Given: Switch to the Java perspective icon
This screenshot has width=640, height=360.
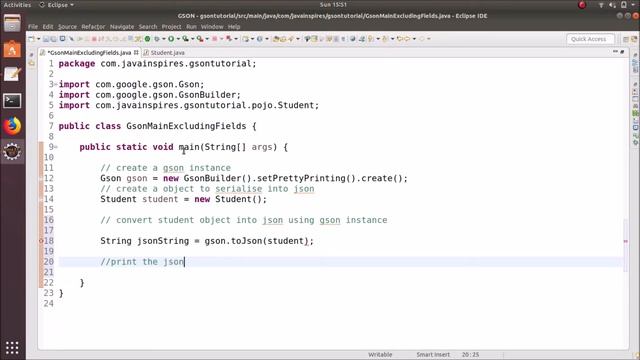Looking at the screenshot, I should pos(633,39).
